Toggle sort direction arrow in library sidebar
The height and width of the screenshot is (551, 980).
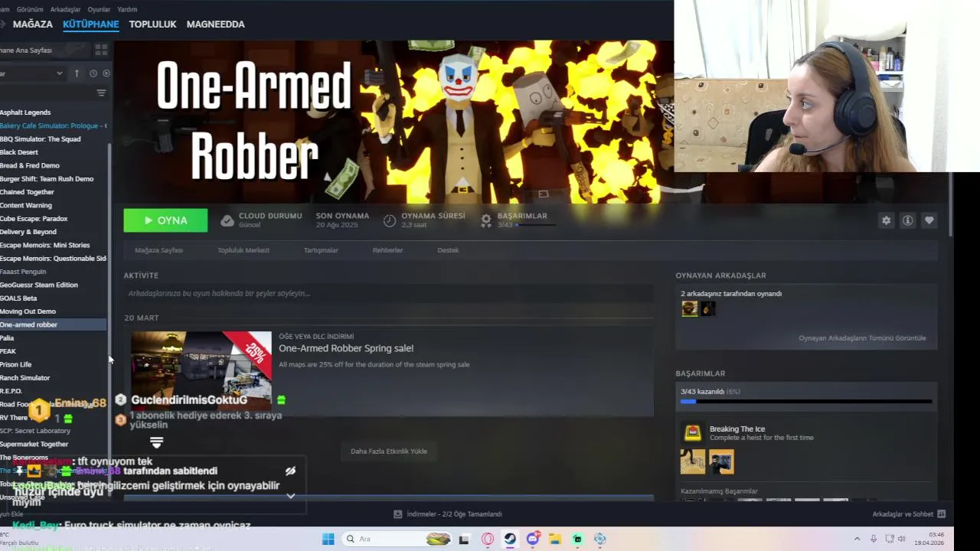pos(77,73)
